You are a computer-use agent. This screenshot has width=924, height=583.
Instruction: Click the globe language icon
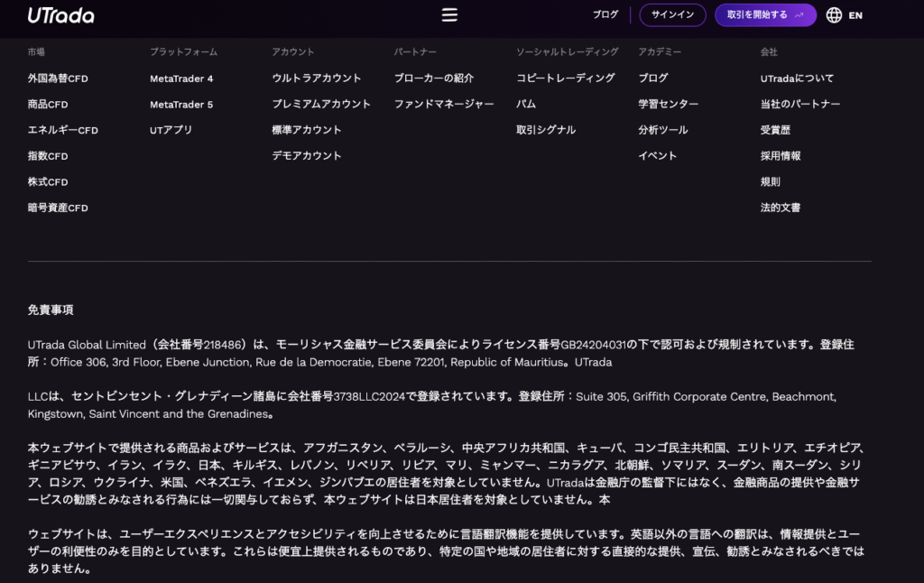tap(834, 14)
